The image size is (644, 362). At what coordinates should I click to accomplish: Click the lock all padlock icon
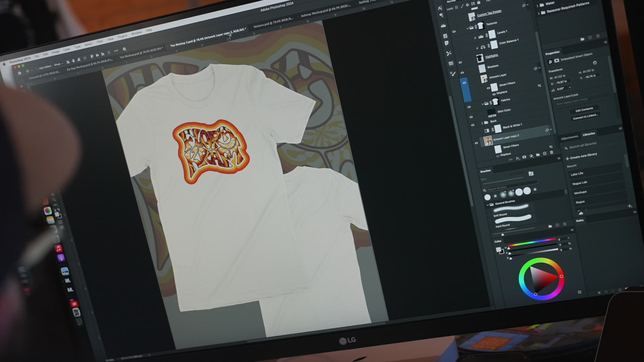(x=479, y=3)
